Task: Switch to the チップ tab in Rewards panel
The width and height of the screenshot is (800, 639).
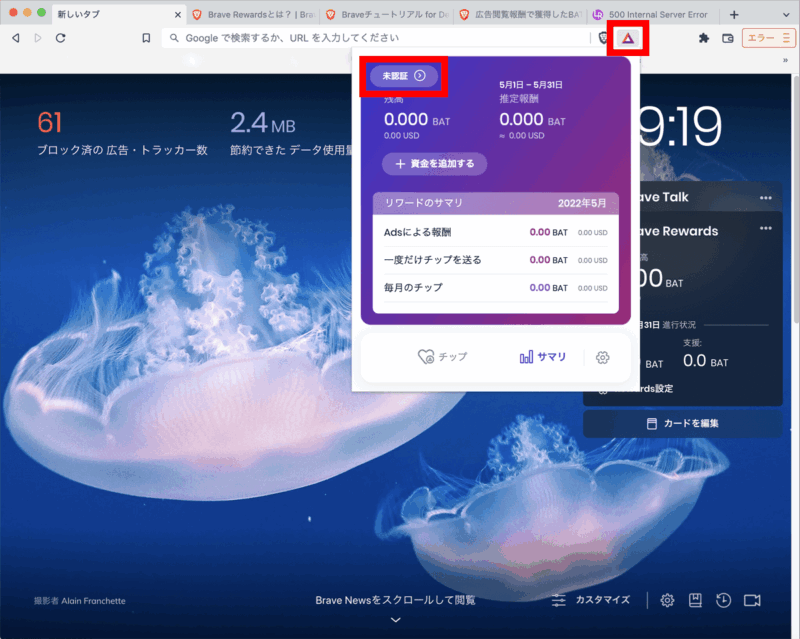Action: [x=442, y=357]
